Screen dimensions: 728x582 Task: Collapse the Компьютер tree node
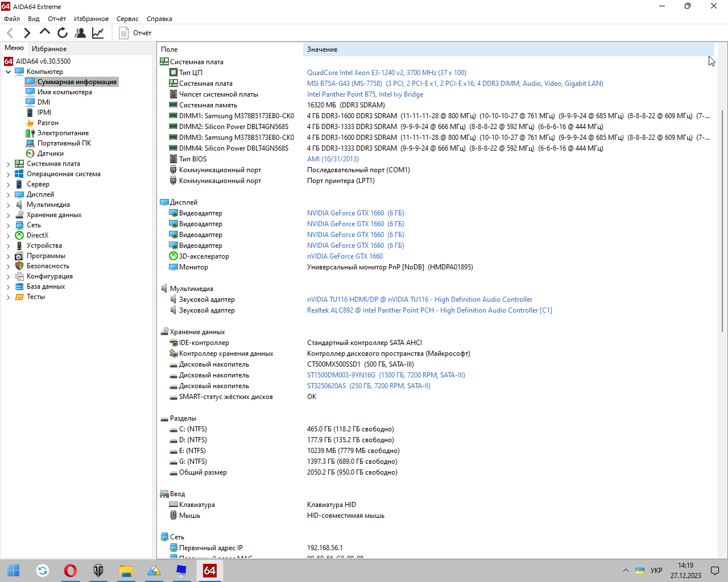8,72
